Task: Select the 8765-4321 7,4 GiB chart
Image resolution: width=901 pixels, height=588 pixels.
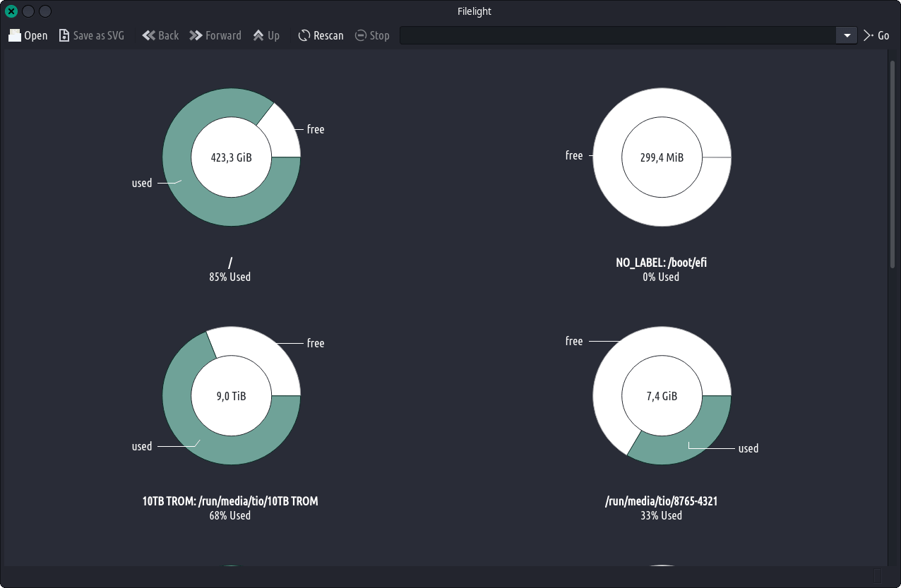Action: click(x=662, y=396)
